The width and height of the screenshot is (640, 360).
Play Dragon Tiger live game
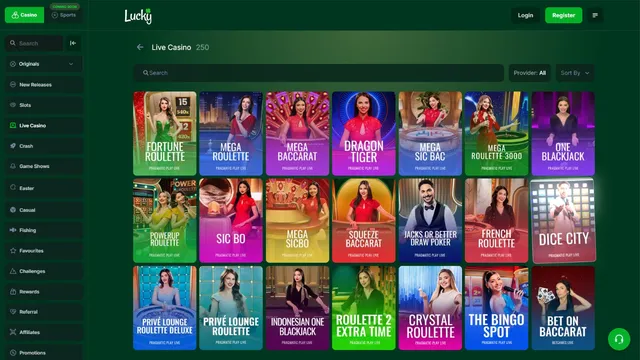point(364,133)
